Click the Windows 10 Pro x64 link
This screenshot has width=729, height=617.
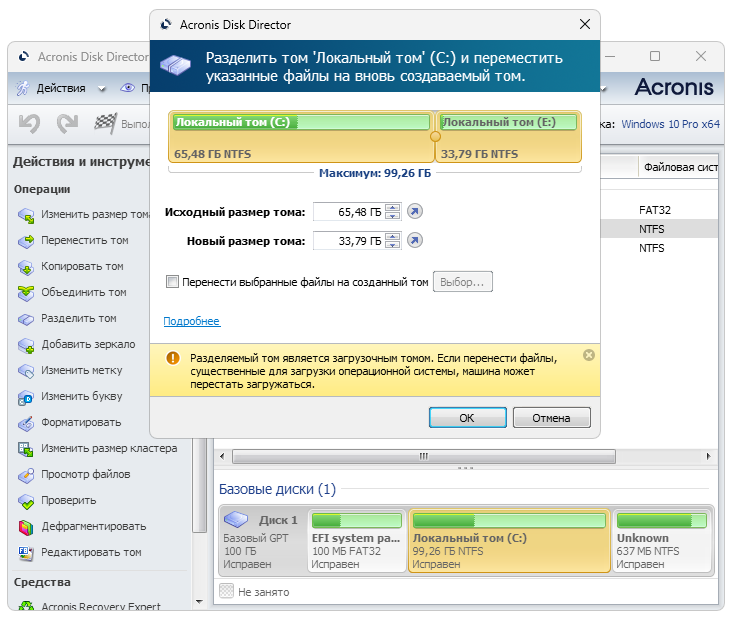[670, 124]
